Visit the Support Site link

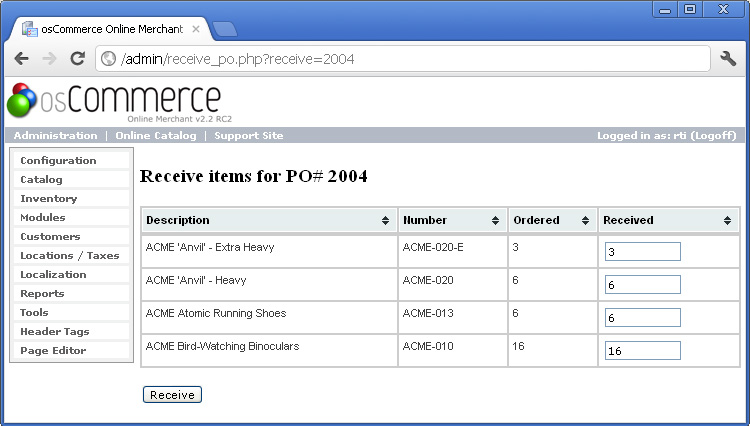249,136
